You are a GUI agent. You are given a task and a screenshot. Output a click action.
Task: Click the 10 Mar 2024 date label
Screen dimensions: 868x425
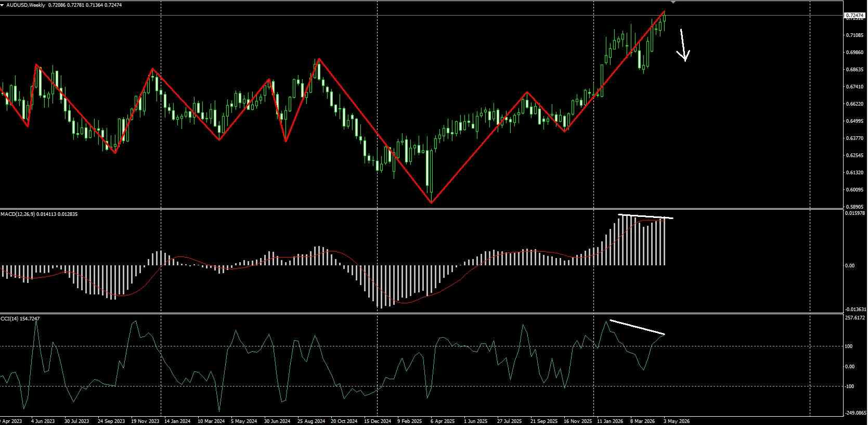[211, 421]
